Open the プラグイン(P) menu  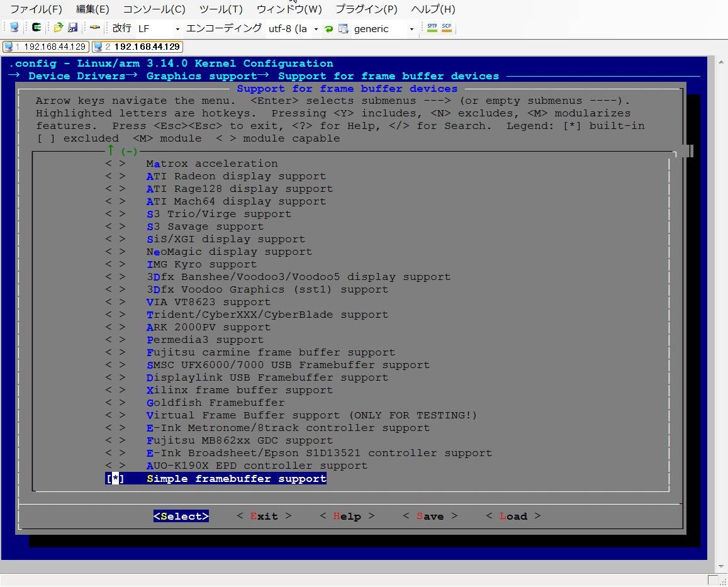[366, 9]
